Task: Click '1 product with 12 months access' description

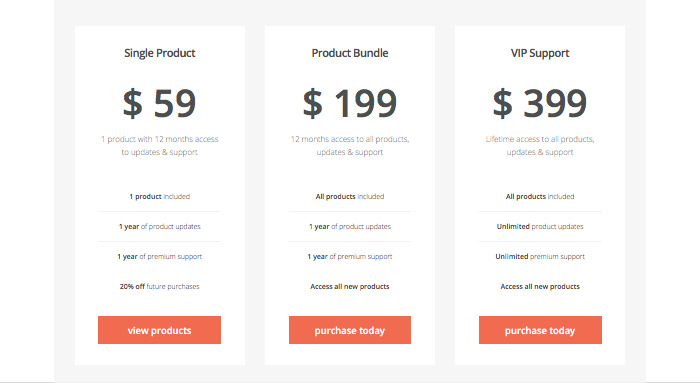Action: point(159,146)
